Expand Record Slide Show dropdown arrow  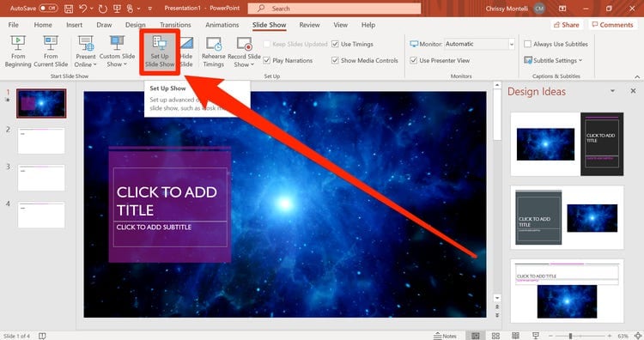(252, 64)
